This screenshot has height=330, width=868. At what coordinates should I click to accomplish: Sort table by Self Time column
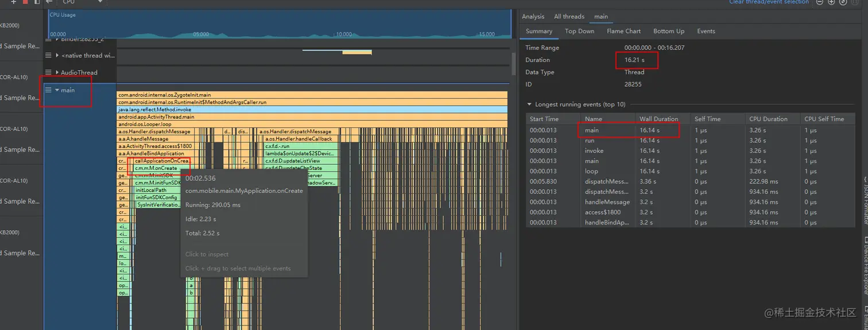[717, 119]
